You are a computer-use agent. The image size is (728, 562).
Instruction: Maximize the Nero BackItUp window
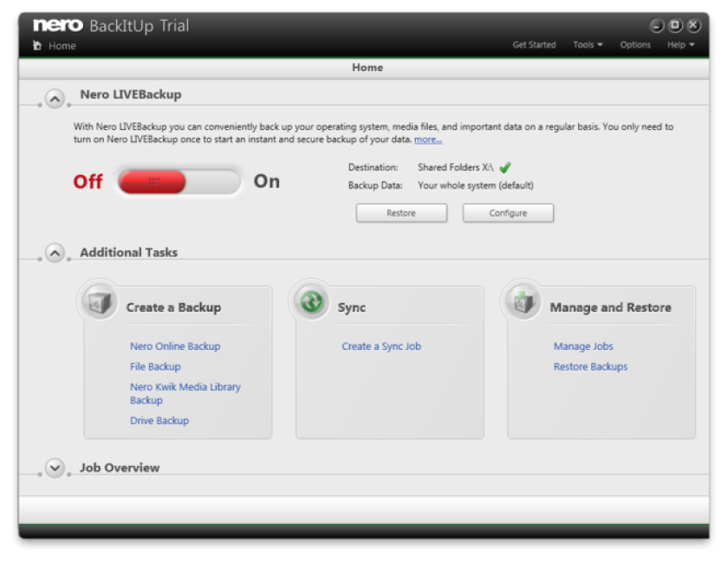pyautogui.click(x=675, y=25)
